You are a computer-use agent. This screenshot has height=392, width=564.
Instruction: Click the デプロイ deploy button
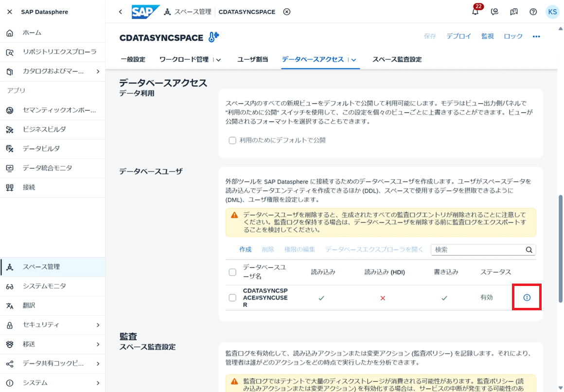458,36
